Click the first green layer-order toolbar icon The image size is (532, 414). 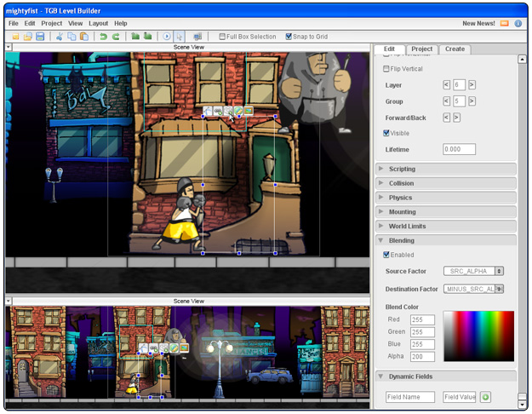click(x=135, y=36)
